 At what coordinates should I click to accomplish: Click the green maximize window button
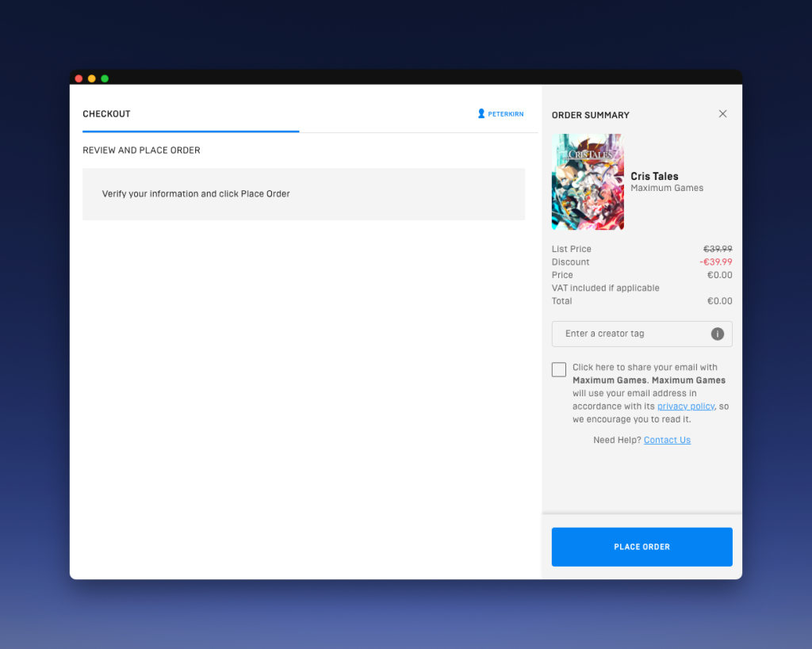coord(105,78)
